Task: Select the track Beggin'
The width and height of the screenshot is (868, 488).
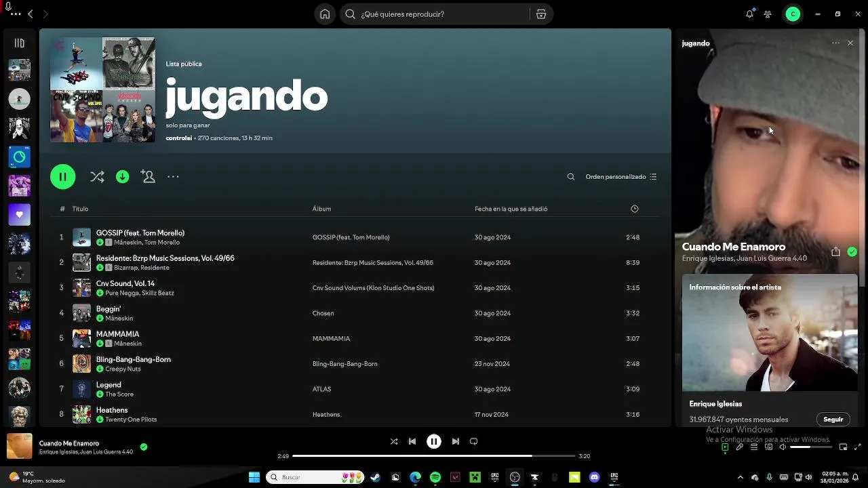Action: (x=108, y=309)
